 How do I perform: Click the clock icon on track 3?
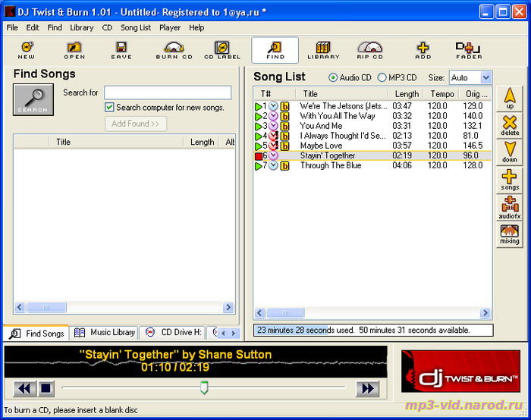(273, 127)
